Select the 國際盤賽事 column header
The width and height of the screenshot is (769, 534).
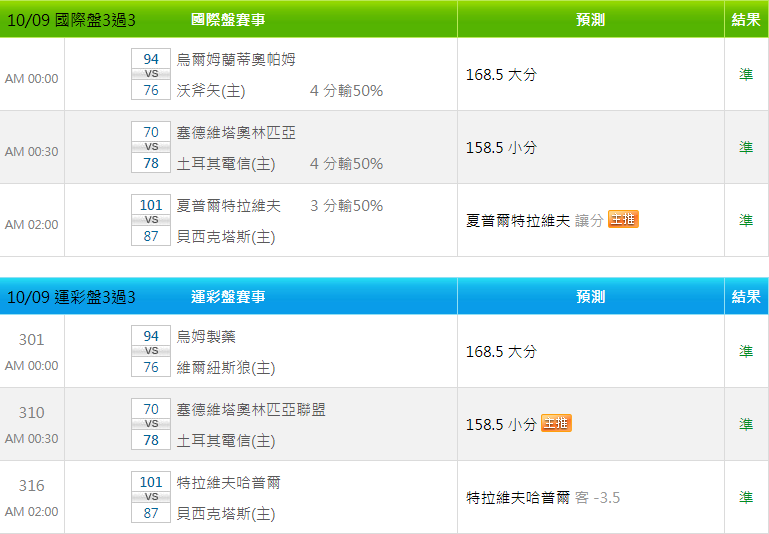click(x=228, y=20)
